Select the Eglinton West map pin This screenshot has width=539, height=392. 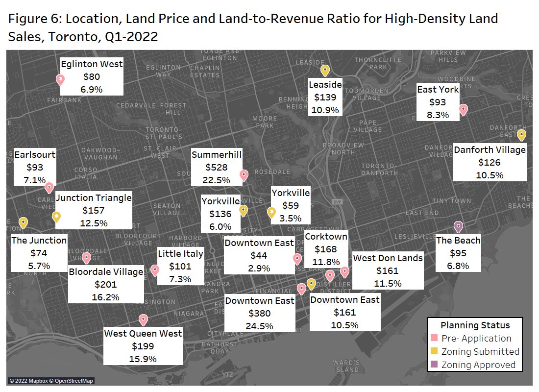pyautogui.click(x=60, y=78)
